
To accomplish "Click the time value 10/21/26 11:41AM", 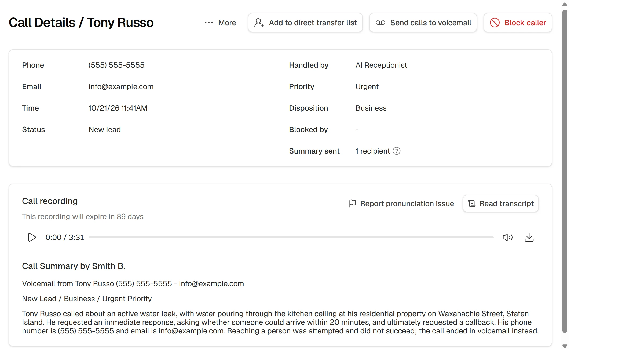I will [118, 108].
